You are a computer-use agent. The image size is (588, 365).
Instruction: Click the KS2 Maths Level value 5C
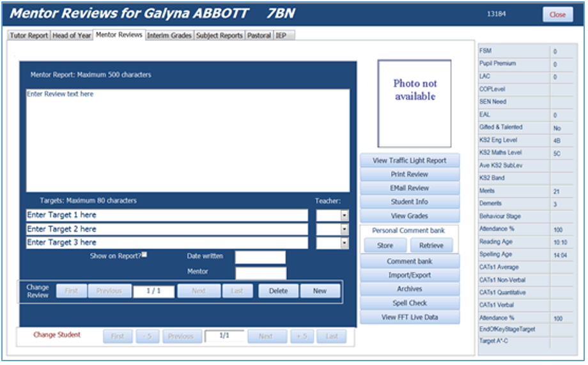pyautogui.click(x=557, y=153)
